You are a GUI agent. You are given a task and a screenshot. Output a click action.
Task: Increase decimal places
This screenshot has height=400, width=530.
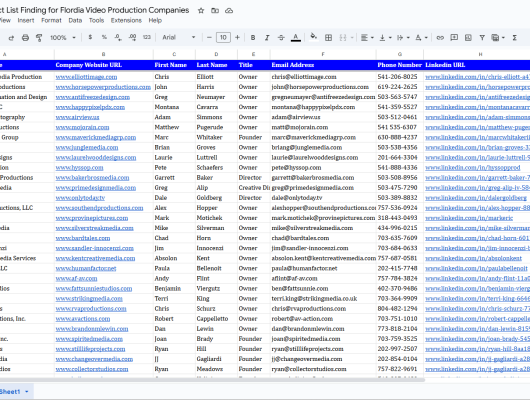[x=132, y=37]
